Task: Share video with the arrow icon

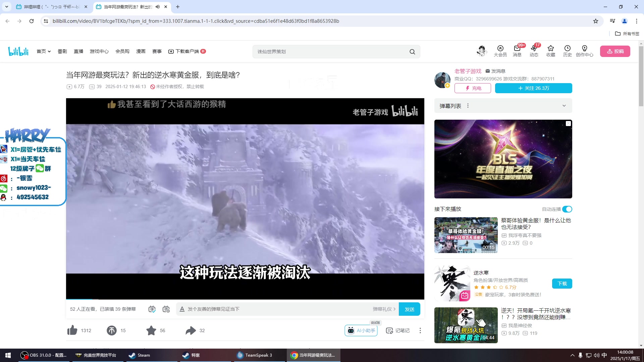Action: (x=191, y=330)
